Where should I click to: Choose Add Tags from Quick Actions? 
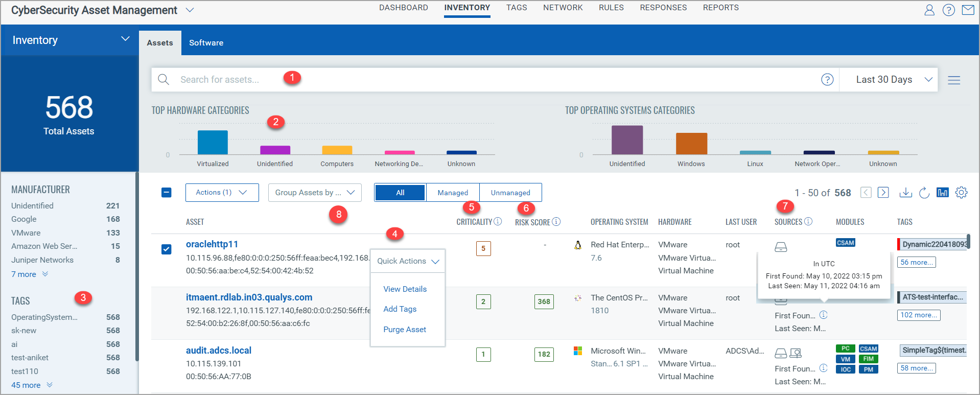[x=400, y=309]
